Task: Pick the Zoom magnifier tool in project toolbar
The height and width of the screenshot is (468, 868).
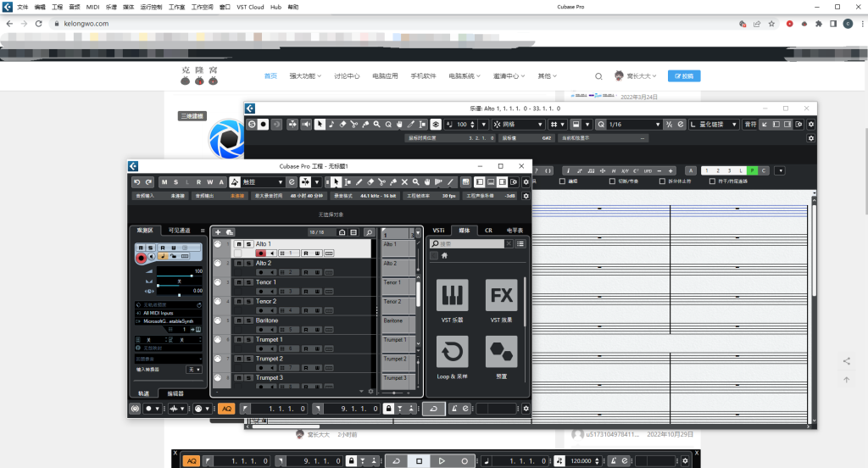Action: (x=415, y=181)
